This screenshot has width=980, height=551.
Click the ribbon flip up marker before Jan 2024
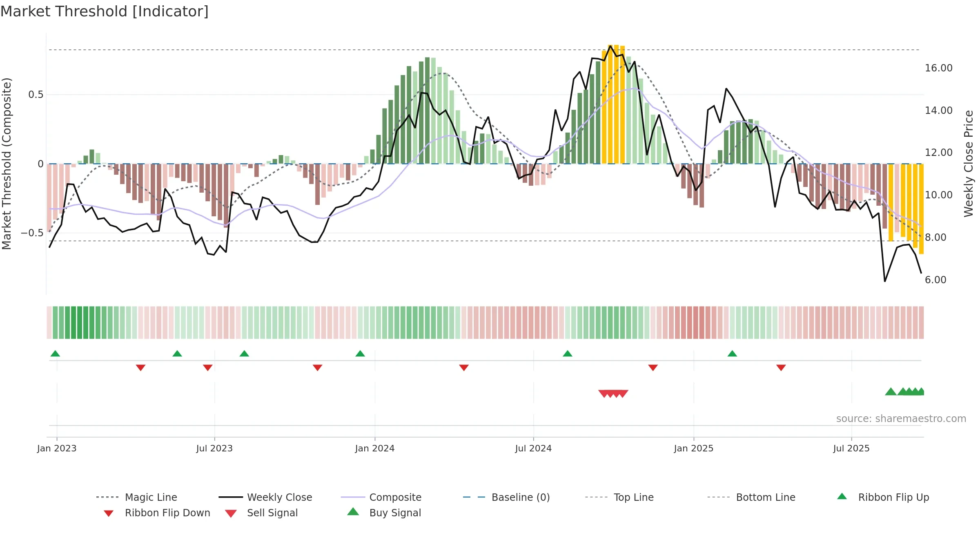click(360, 353)
